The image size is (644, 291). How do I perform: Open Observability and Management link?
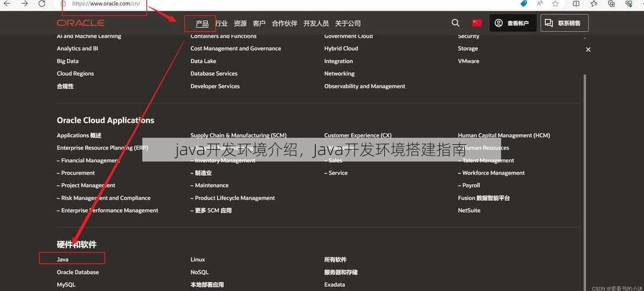(365, 86)
